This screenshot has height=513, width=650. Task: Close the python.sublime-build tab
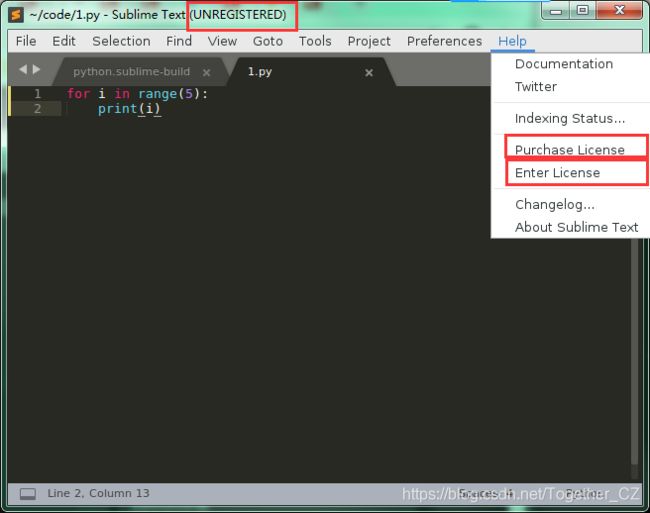[206, 73]
